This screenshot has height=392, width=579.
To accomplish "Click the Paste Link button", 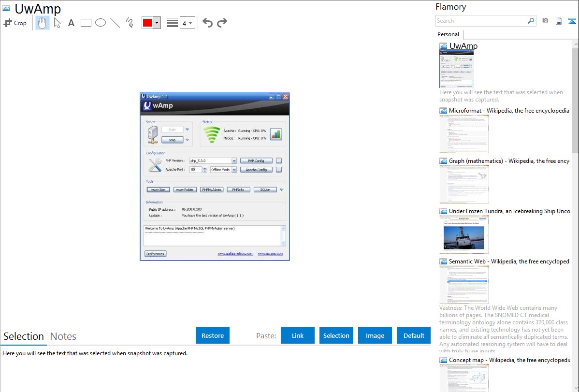I will [298, 335].
